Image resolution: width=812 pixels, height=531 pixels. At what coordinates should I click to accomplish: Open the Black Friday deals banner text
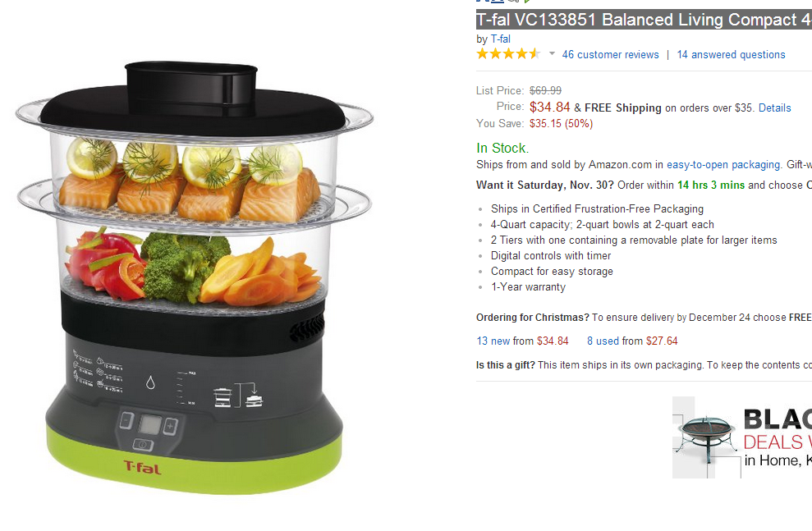(778, 437)
